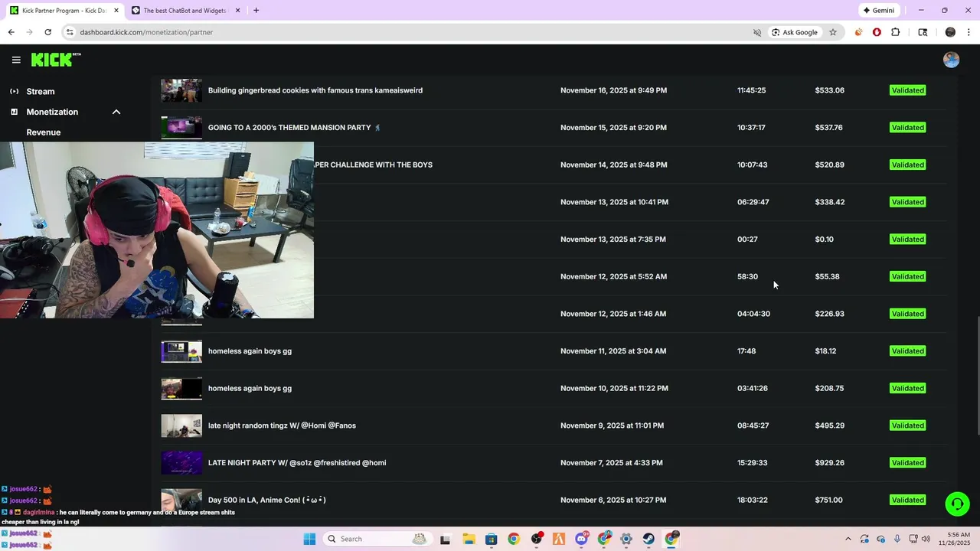
Task: Open the Day 500 in LA stream
Action: click(x=267, y=500)
